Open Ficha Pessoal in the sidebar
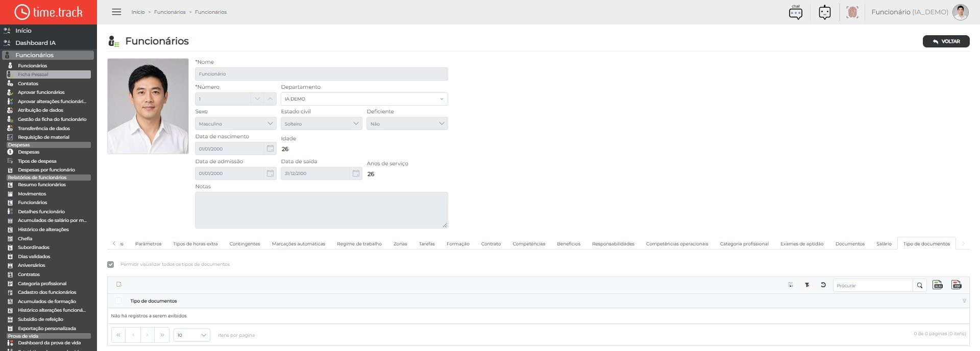980x351 pixels. tap(48, 74)
